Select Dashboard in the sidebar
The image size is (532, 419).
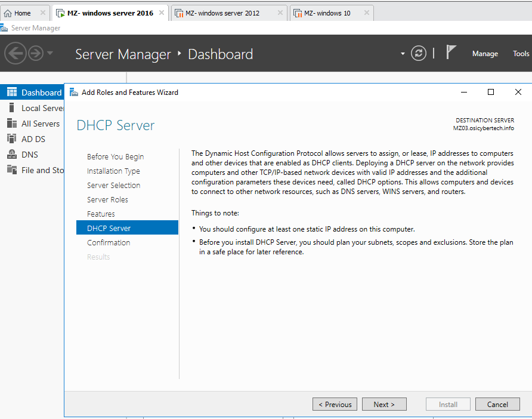[x=32, y=93]
